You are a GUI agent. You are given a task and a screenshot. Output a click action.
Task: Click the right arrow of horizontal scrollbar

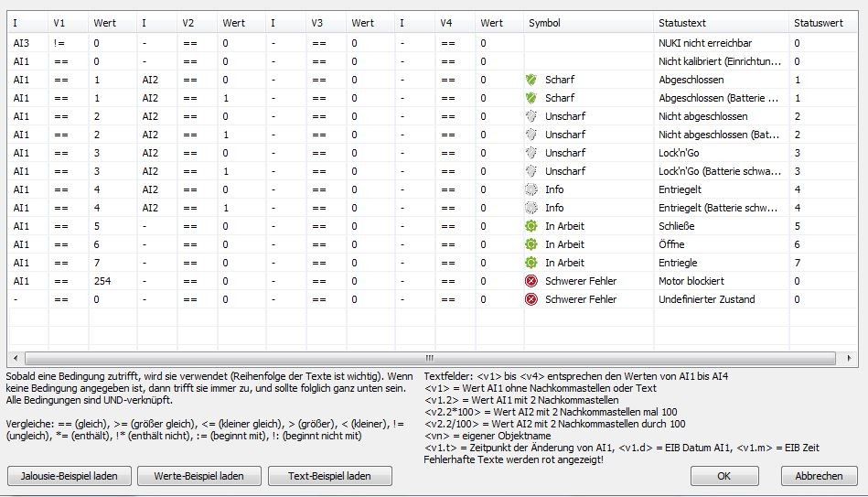(x=849, y=358)
